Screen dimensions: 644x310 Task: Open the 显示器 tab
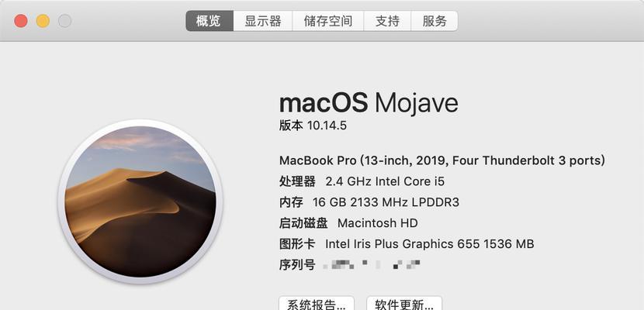pyautogui.click(x=263, y=21)
